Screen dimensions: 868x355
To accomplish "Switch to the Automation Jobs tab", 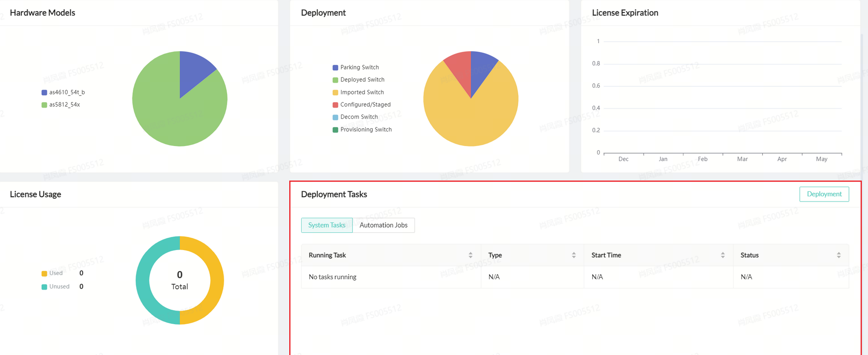I will [x=383, y=225].
